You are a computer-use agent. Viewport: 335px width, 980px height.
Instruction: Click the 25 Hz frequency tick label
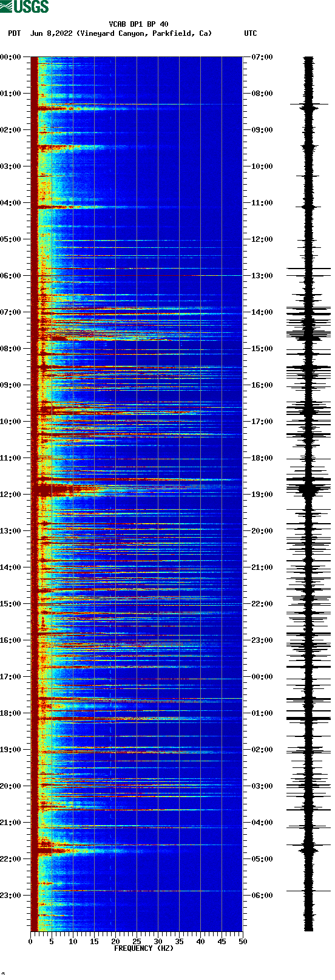click(x=137, y=942)
